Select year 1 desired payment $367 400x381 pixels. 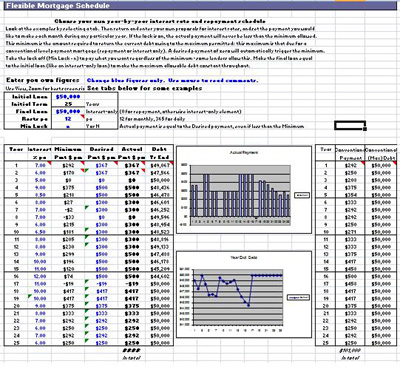coord(102,165)
